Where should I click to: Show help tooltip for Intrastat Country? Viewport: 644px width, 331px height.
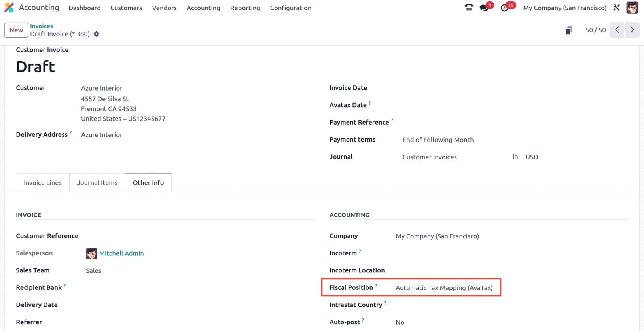385,303
